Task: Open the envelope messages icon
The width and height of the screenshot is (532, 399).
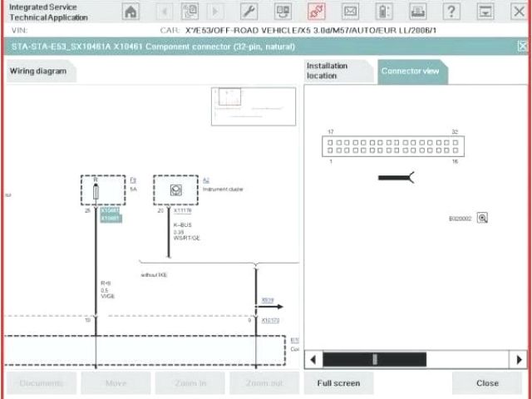Action: (351, 12)
